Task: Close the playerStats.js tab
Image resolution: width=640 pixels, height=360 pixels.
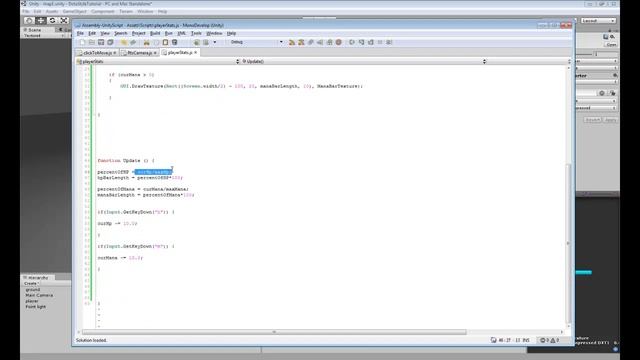Action: coord(196,53)
